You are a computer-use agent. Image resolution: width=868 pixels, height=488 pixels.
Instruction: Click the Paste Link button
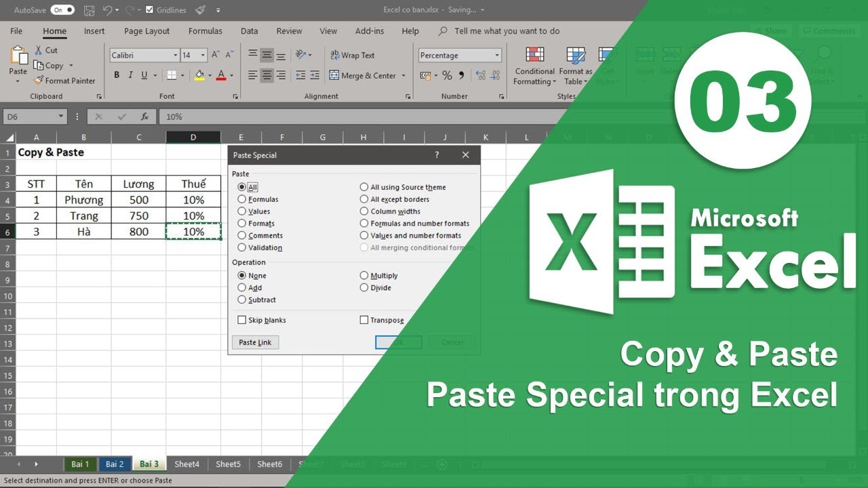(255, 342)
